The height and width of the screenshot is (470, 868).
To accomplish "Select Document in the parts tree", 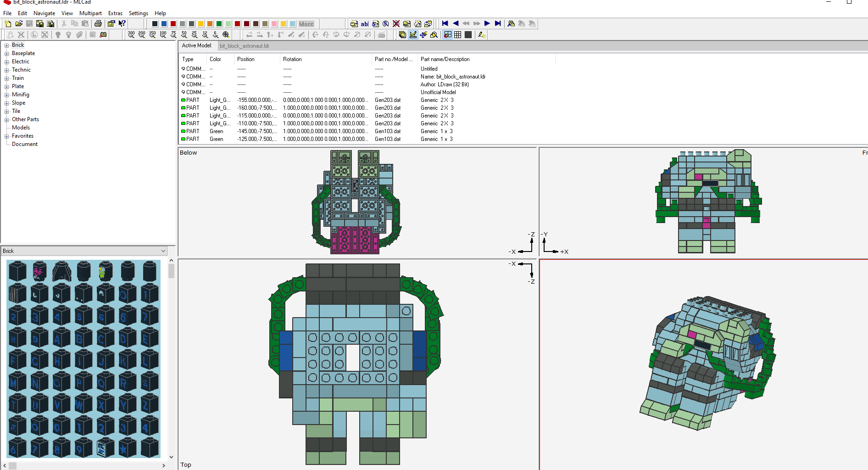I will tap(25, 144).
